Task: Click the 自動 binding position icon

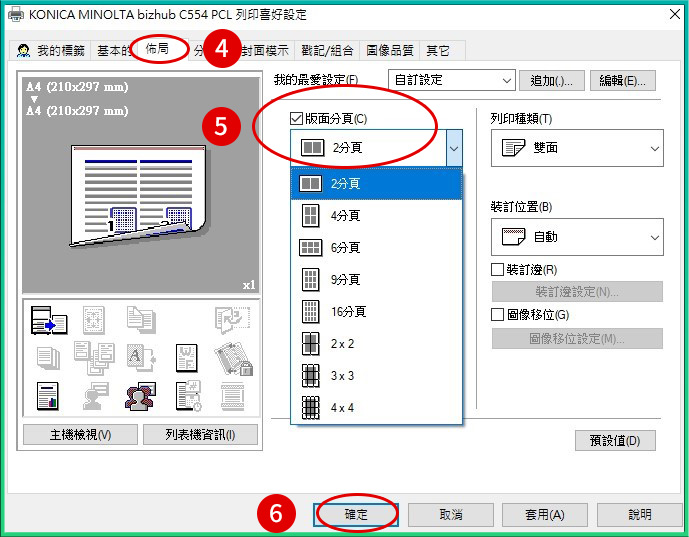Action: pos(513,237)
